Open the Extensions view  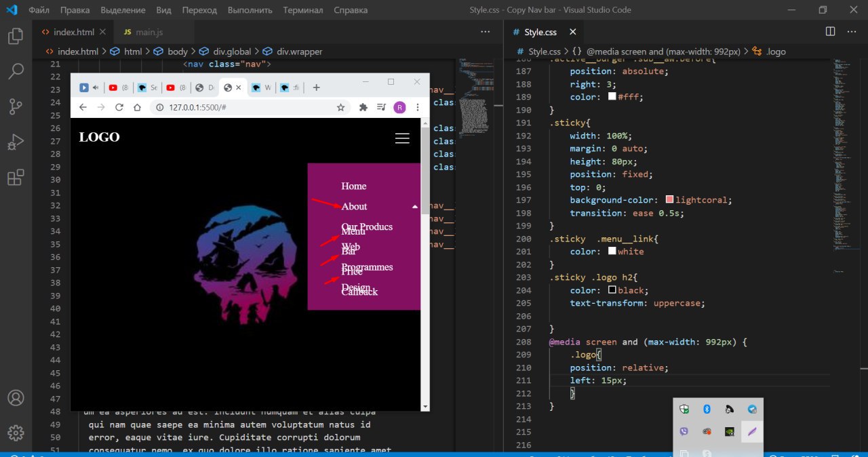(x=16, y=178)
